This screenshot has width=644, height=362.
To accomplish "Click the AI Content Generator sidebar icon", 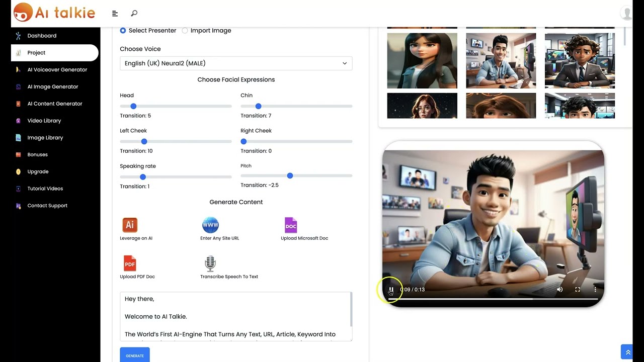I will click(x=18, y=104).
